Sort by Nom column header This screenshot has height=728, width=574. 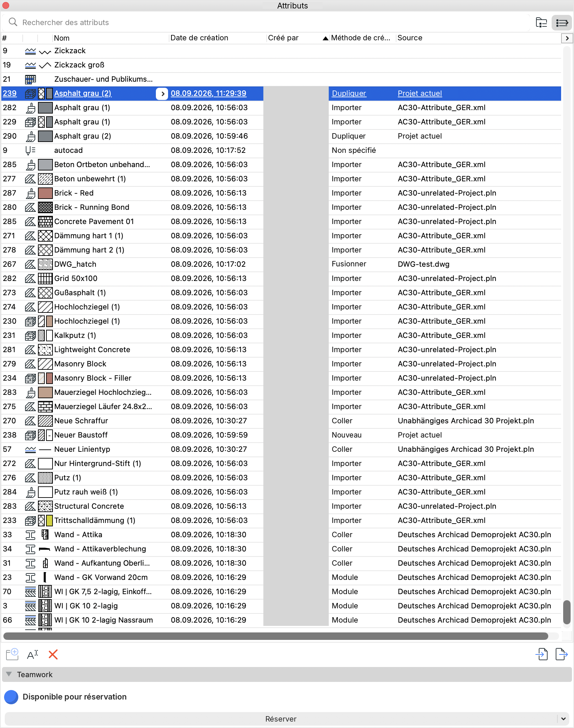click(110, 38)
